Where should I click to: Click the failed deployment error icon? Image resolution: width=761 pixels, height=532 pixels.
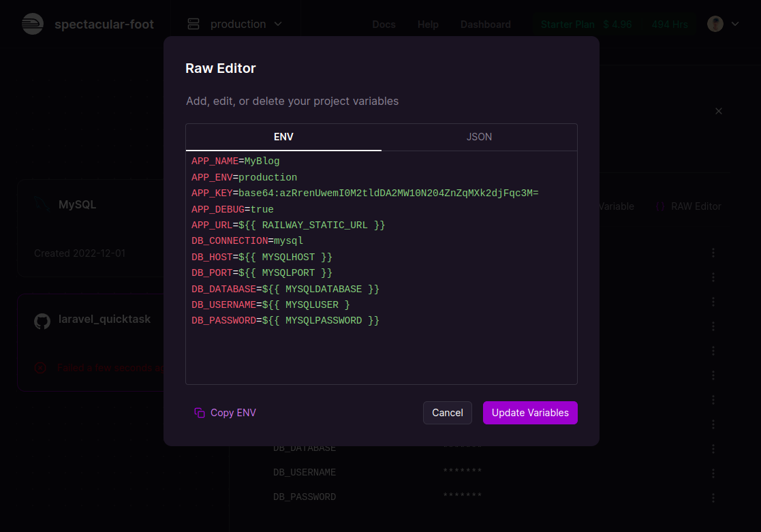(x=40, y=369)
